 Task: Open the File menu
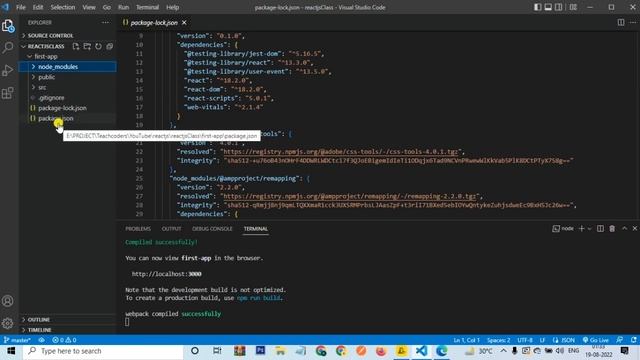click(x=20, y=7)
